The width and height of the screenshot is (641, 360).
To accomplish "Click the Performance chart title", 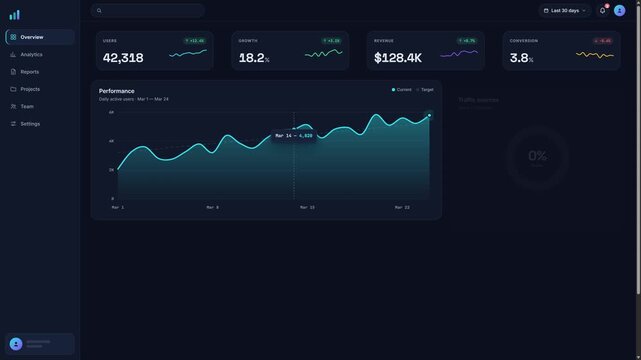I will (117, 91).
